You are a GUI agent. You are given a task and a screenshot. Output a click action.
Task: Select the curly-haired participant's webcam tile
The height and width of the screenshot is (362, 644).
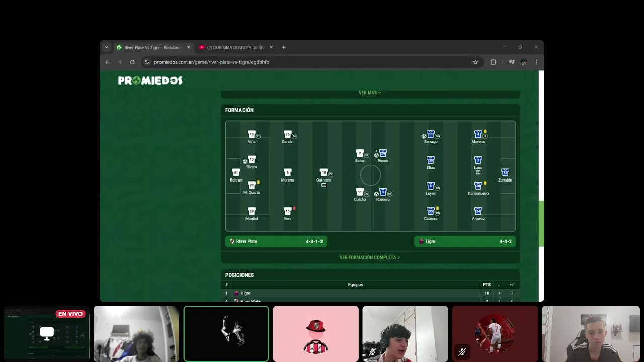click(136, 334)
